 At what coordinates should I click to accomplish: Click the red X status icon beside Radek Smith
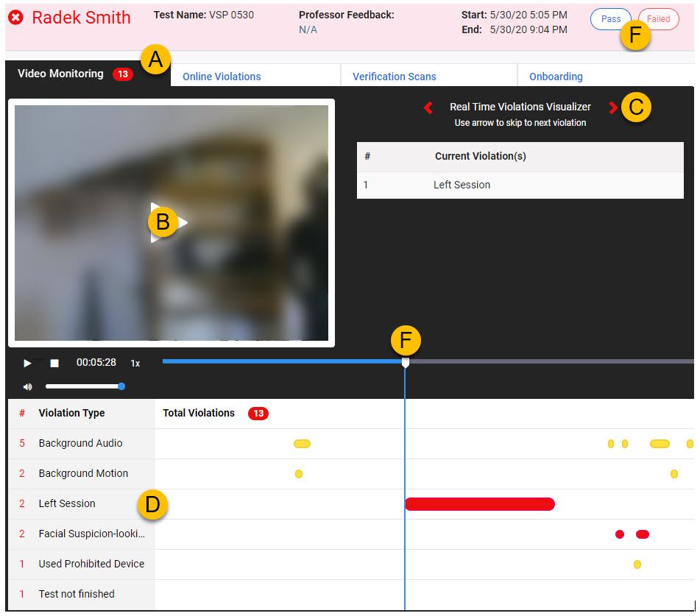[x=15, y=18]
